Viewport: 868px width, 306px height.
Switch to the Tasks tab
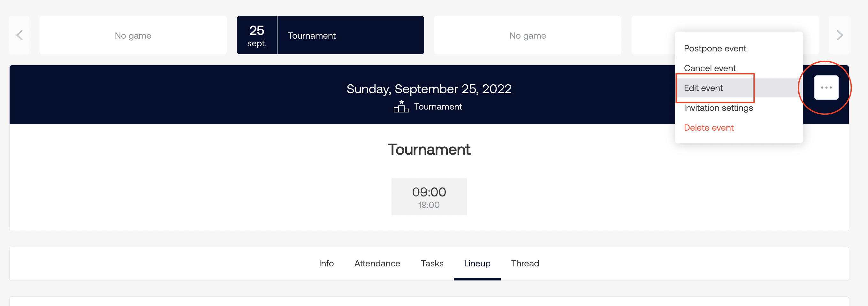pyautogui.click(x=432, y=264)
